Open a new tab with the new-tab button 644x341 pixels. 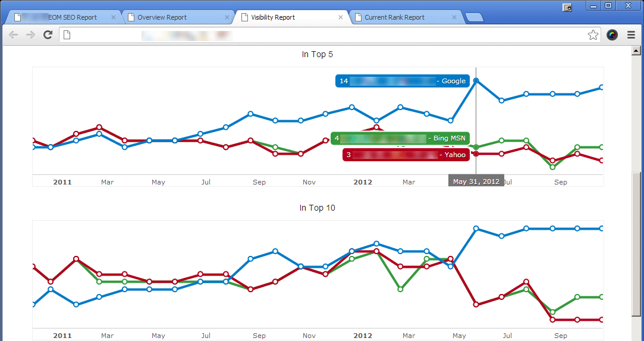pos(475,17)
